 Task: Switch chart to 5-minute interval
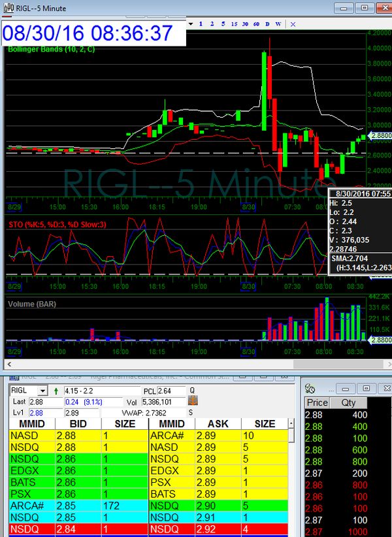coord(223,24)
